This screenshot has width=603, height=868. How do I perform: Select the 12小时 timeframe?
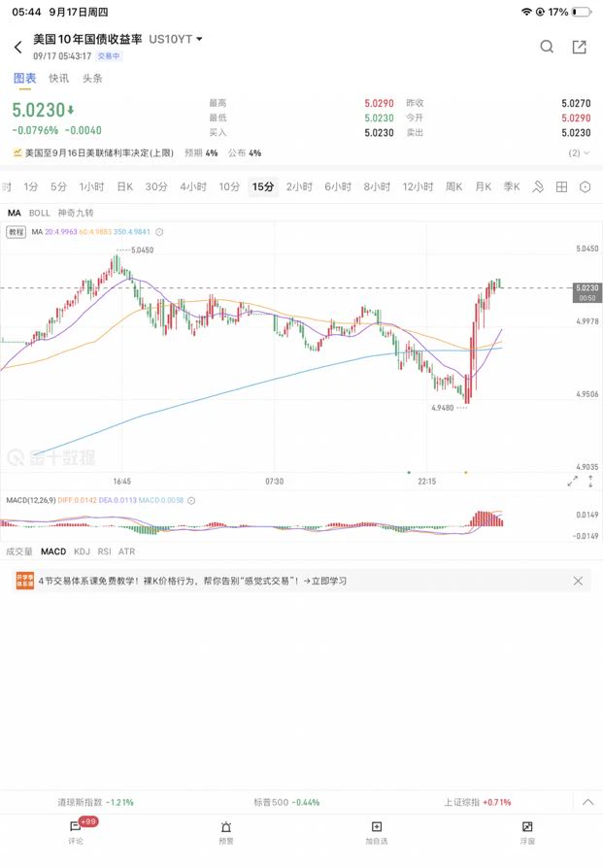pyautogui.click(x=419, y=187)
